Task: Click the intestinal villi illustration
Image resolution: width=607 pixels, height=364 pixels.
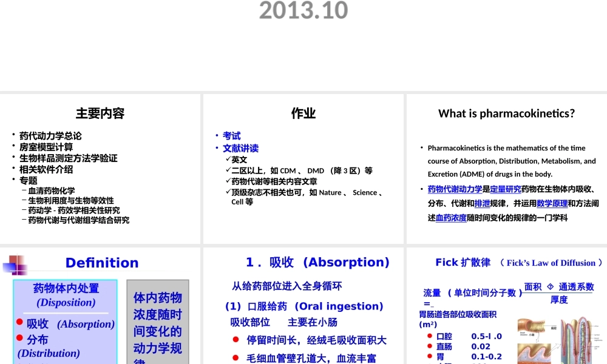Action: point(582,340)
